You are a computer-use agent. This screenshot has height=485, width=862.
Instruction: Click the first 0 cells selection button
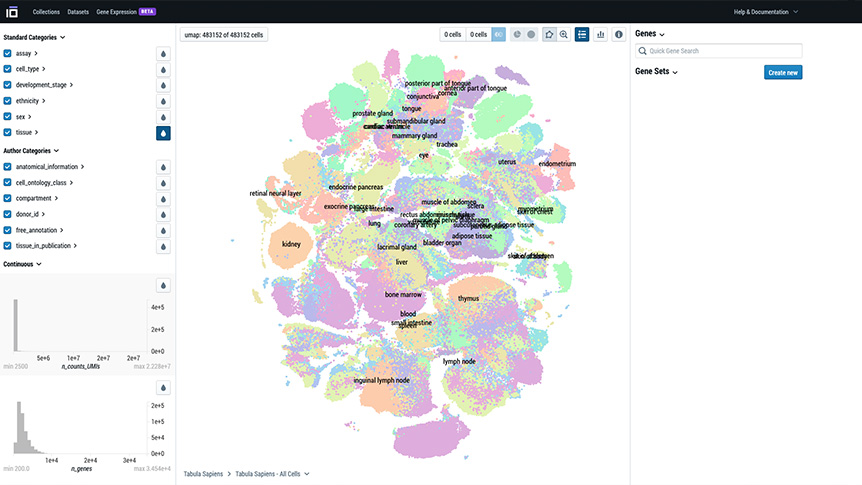click(x=452, y=35)
